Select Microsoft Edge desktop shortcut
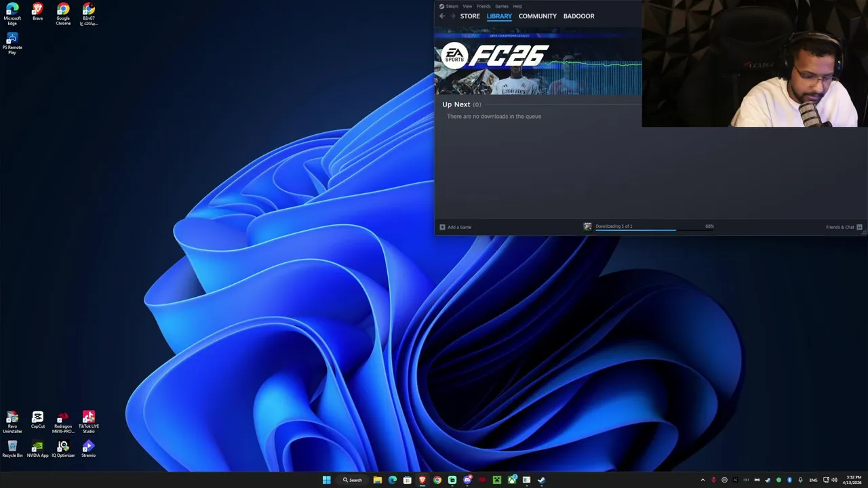The image size is (868, 488). click(x=12, y=14)
